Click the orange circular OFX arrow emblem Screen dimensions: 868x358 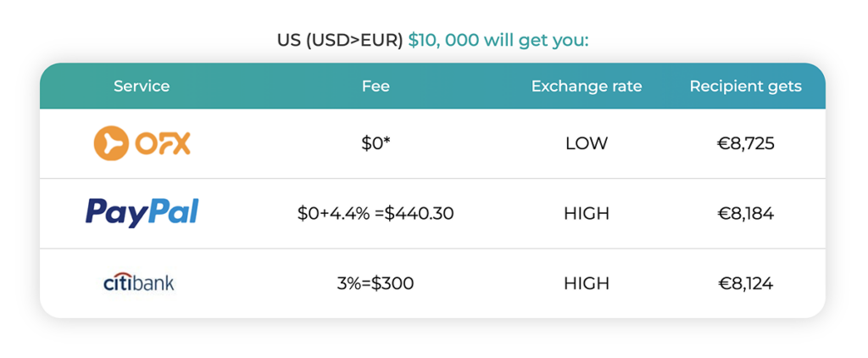click(x=111, y=143)
